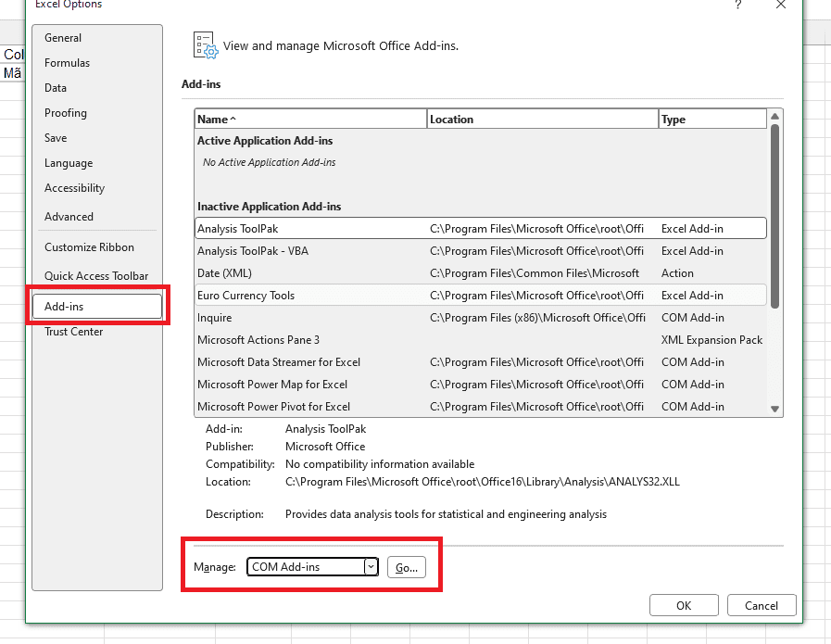Select the Date (XML) add-in row
The height and width of the screenshot is (644, 831).
pyautogui.click(x=481, y=273)
